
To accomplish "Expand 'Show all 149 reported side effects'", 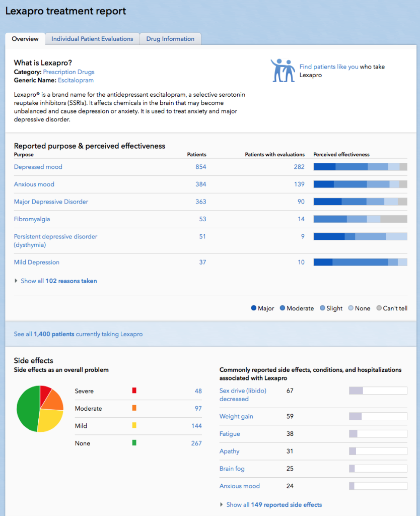I will point(274,505).
